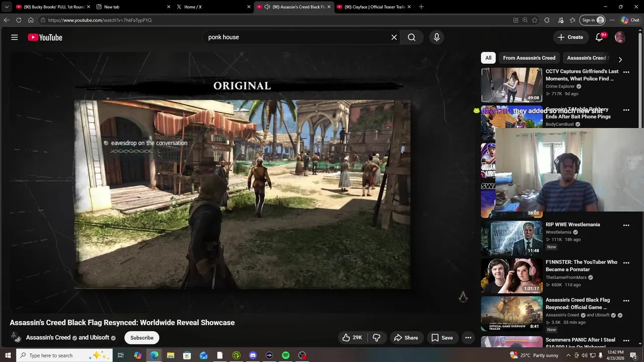Open Copilot Chat in browser toolbar
This screenshot has width=644, height=362.
tap(630, 20)
